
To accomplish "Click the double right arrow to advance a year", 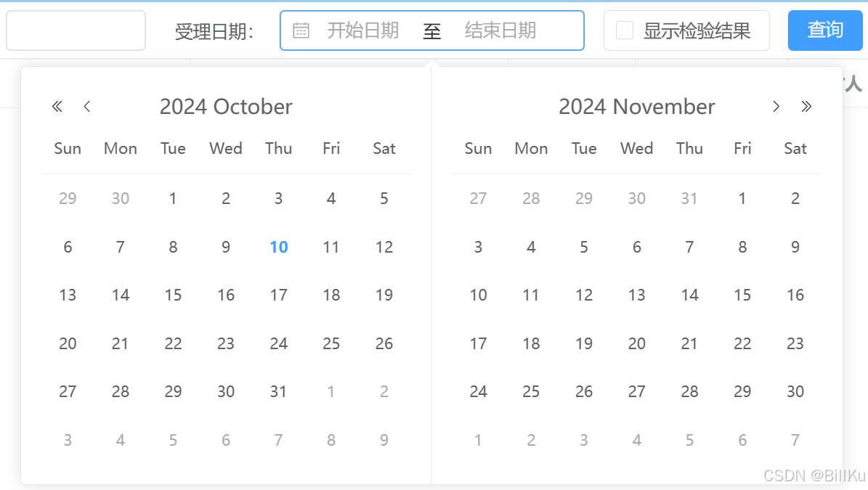I will 806,106.
